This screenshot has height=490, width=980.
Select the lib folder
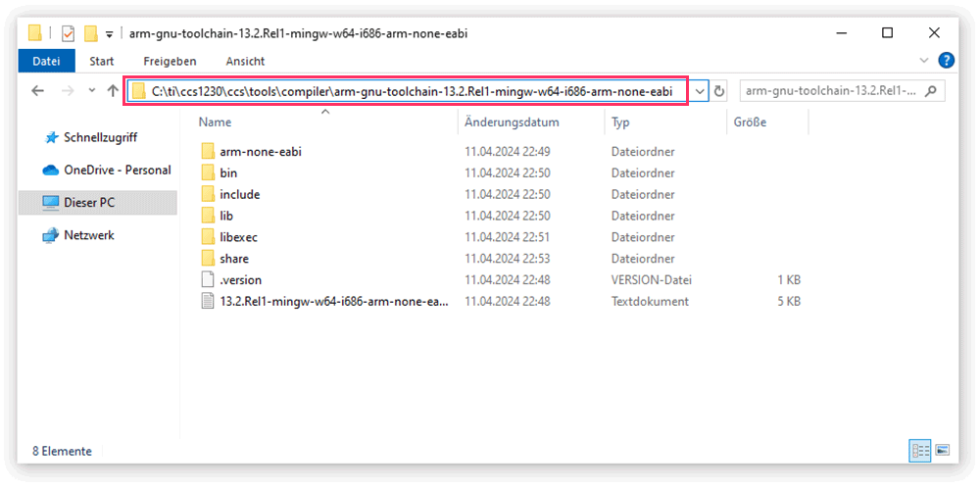[226, 216]
